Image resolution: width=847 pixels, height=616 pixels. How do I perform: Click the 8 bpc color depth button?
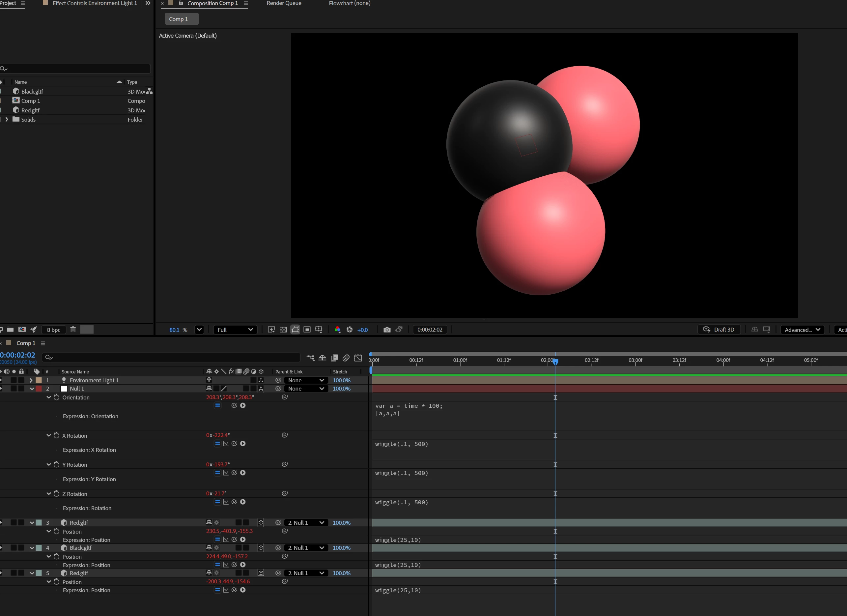53,330
